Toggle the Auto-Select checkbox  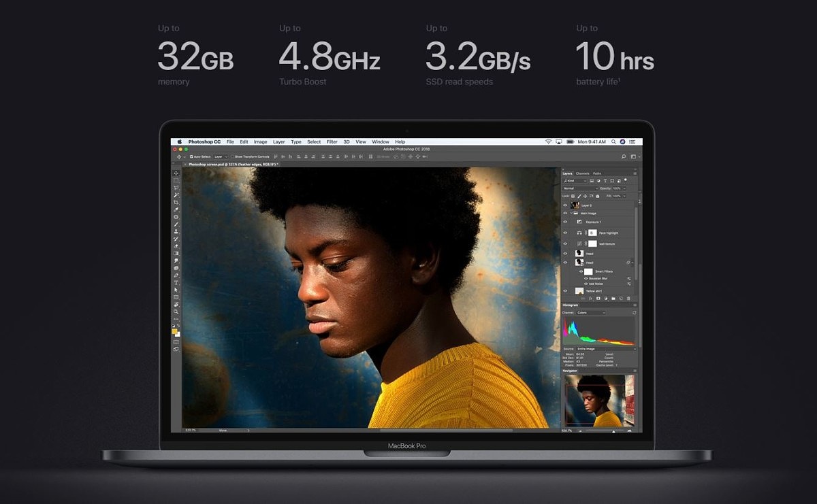pyautogui.click(x=191, y=156)
